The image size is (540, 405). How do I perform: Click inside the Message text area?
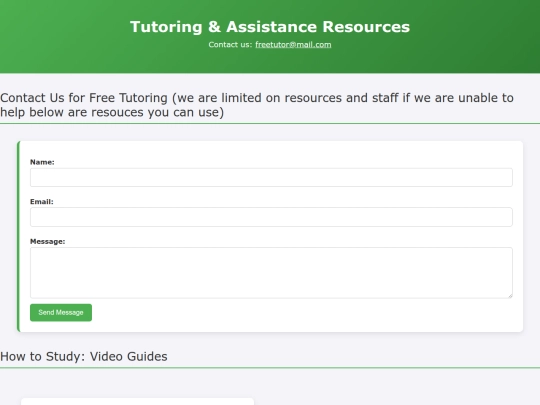click(271, 273)
